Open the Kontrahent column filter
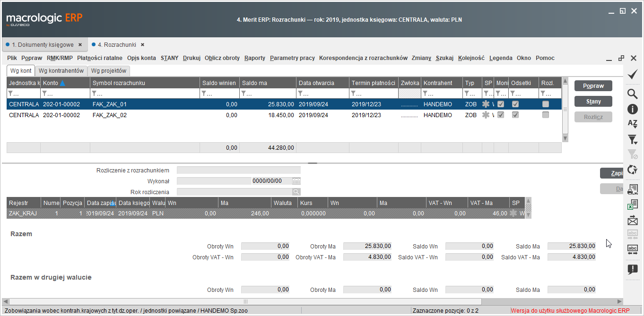This screenshot has height=316, width=644. point(441,94)
